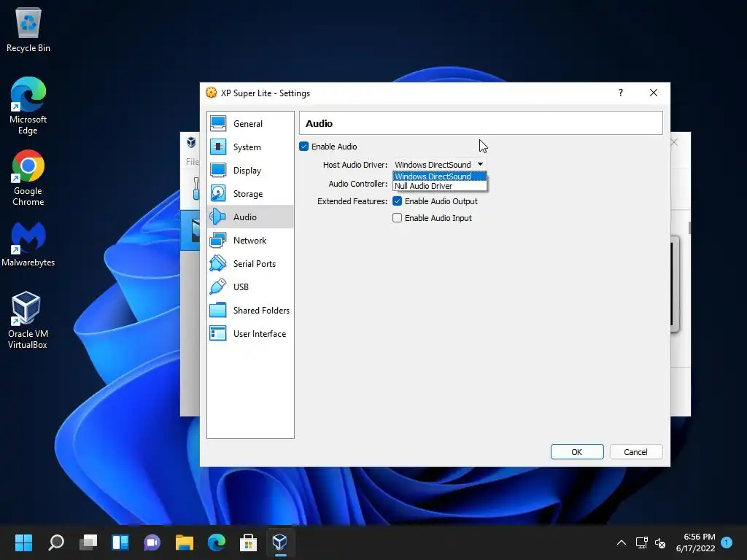
Task: Click the muted volume tray icon
Action: pos(659,542)
